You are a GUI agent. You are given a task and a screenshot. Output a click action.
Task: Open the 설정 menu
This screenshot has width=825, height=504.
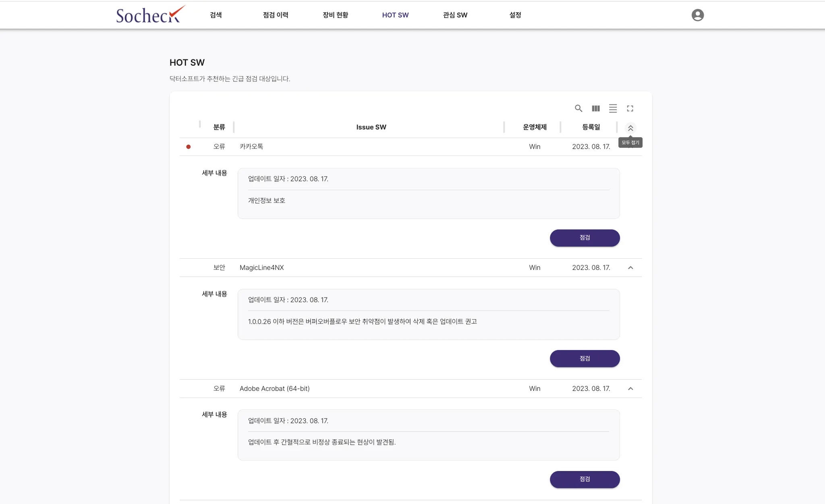point(515,15)
